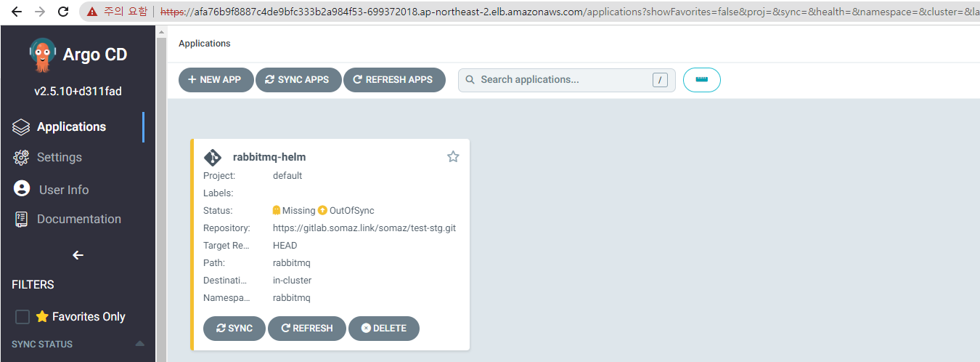Click the Applications layers icon
The image size is (980, 362).
coord(21,127)
